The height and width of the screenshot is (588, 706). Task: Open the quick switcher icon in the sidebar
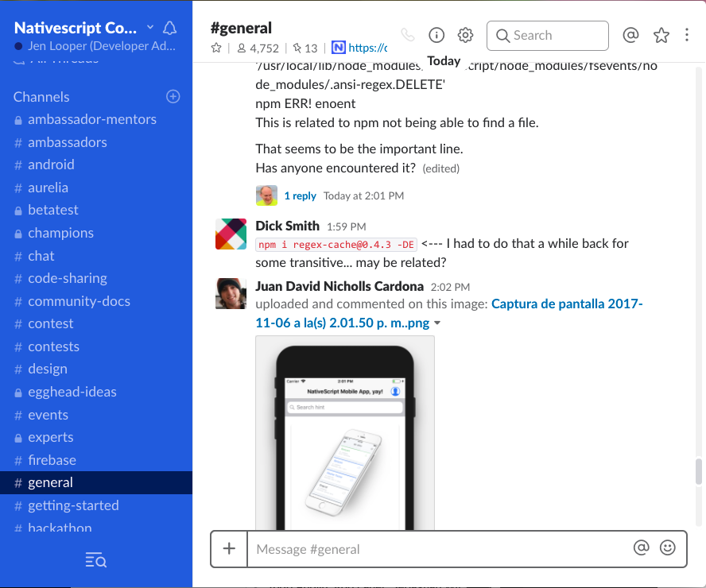tap(96, 561)
